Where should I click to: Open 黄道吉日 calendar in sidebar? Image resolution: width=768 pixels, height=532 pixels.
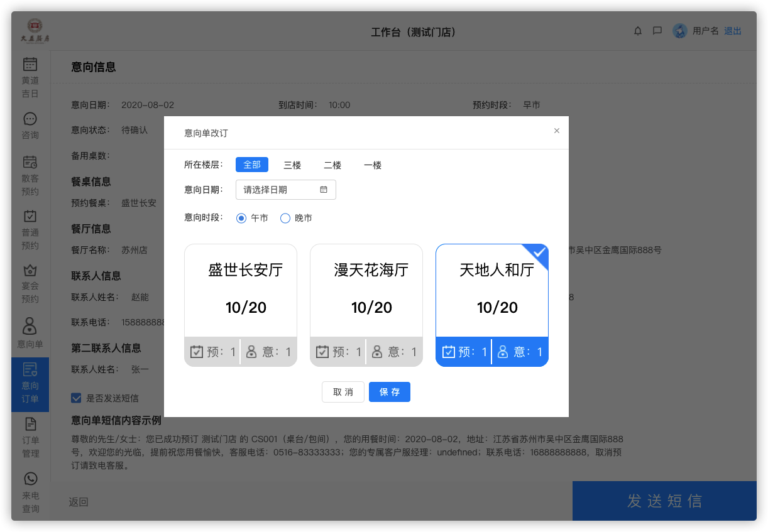(30, 78)
